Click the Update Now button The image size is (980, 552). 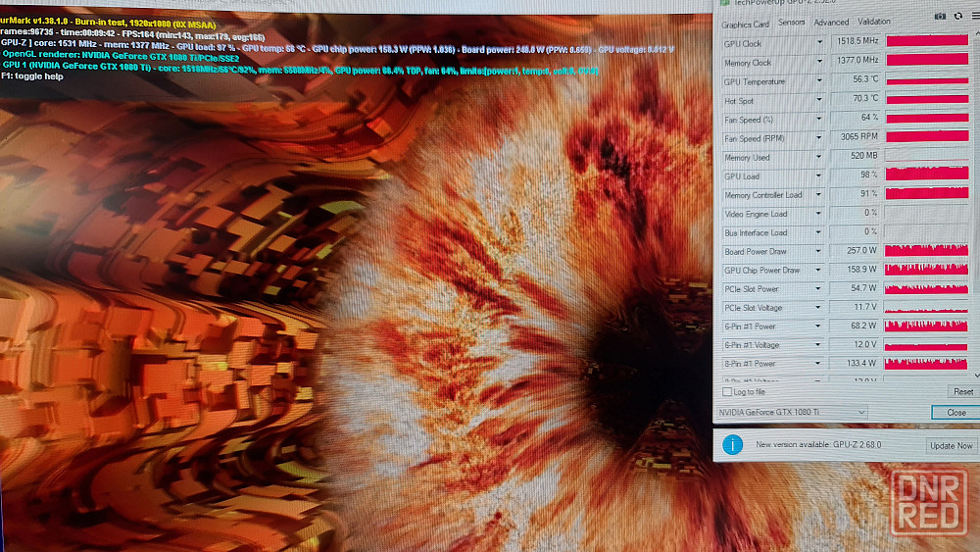coord(952,446)
